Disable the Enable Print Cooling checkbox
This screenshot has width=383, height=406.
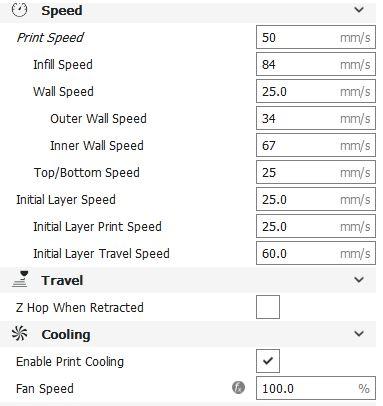pyautogui.click(x=268, y=361)
